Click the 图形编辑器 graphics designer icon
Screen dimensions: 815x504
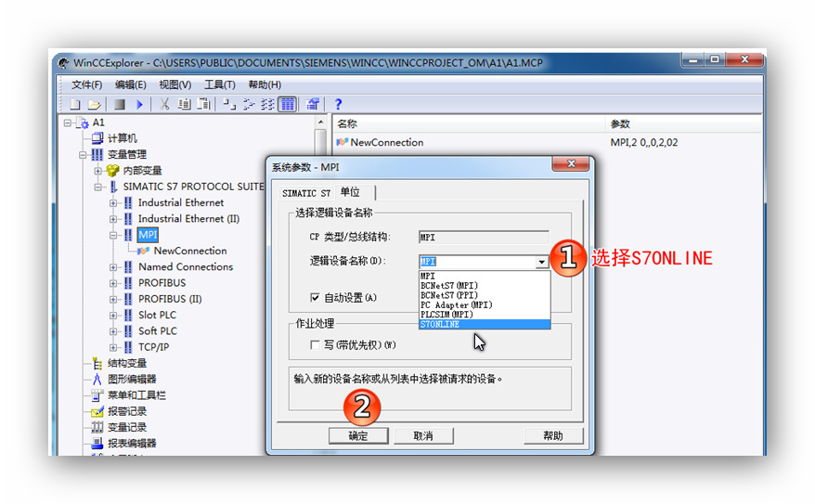click(x=97, y=380)
